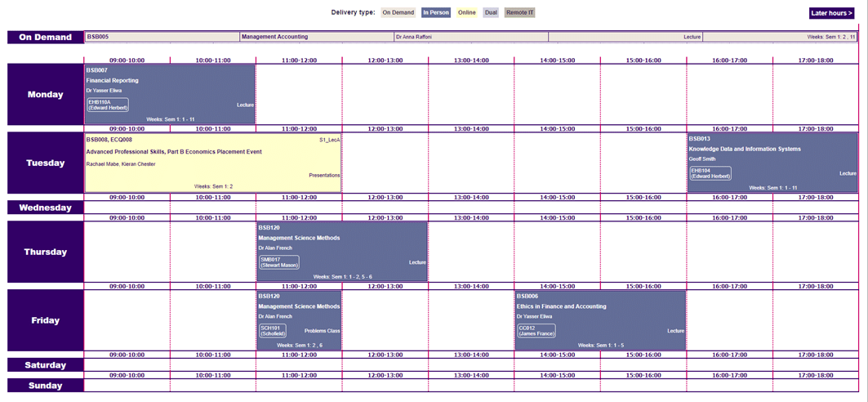
Task: Select the On Demand delivery type swatch
Action: (x=398, y=13)
